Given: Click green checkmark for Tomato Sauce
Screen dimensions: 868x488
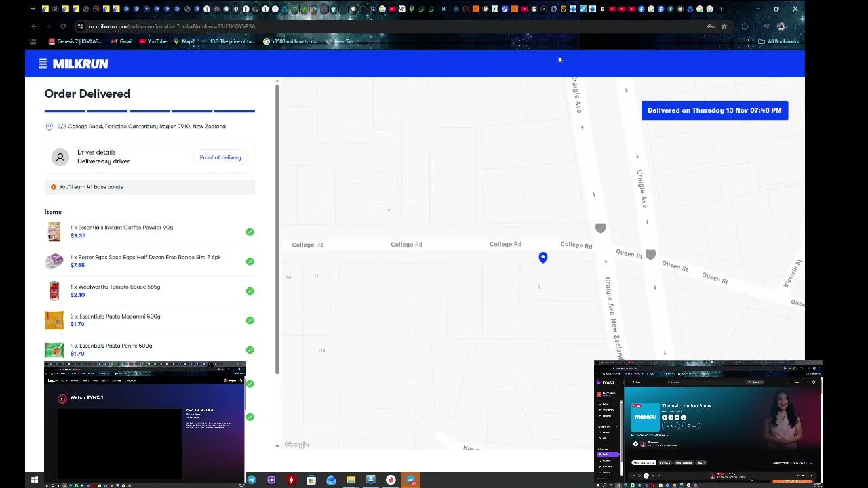Looking at the screenshot, I should pyautogui.click(x=250, y=291).
